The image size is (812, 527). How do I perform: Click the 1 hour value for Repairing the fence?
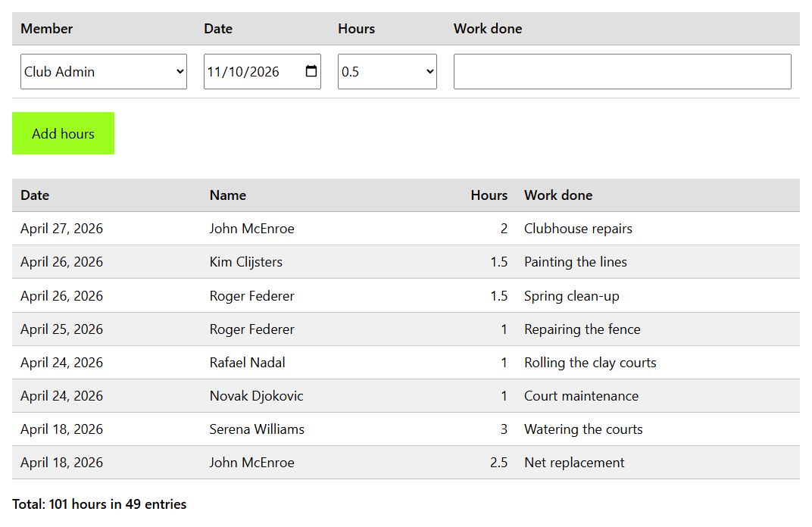click(x=504, y=329)
